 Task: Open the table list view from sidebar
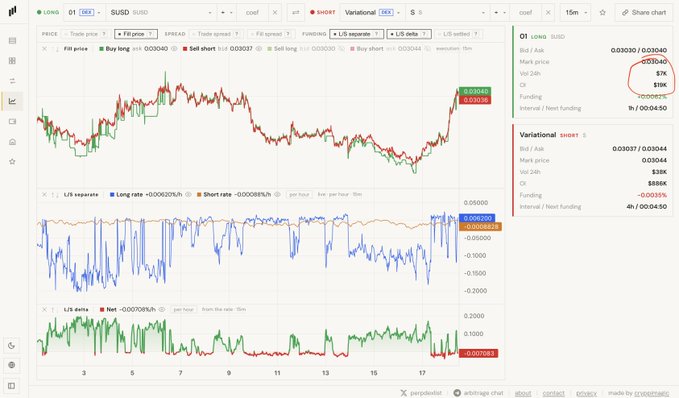click(x=12, y=41)
